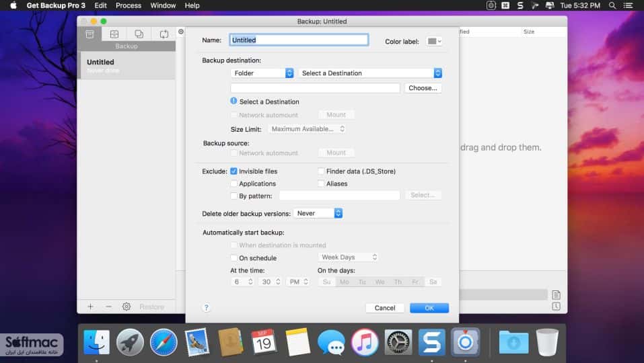The height and width of the screenshot is (363, 644).
Task: Launch Launchpad rocket in the Dock
Action: click(130, 342)
